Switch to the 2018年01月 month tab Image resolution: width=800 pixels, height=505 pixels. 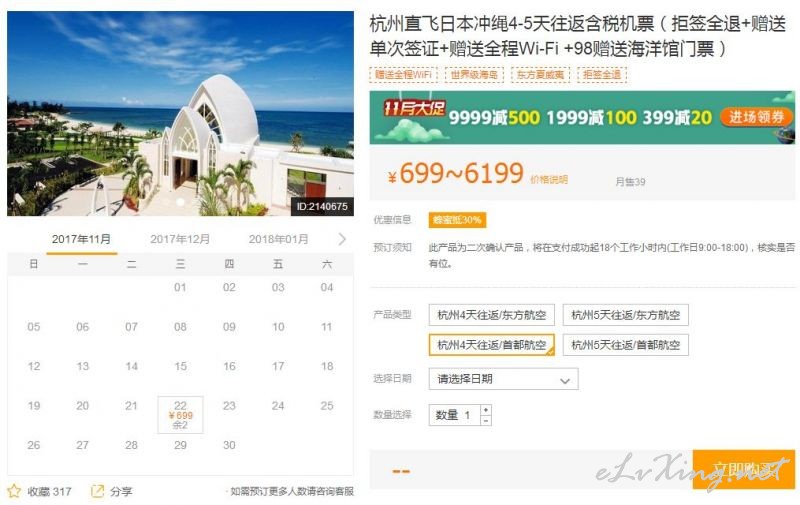(x=278, y=239)
